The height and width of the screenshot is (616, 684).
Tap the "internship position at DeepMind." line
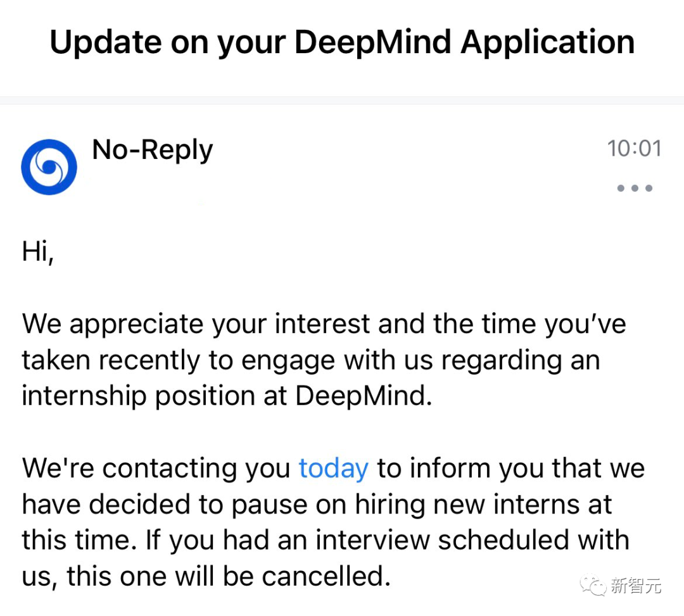click(x=227, y=396)
